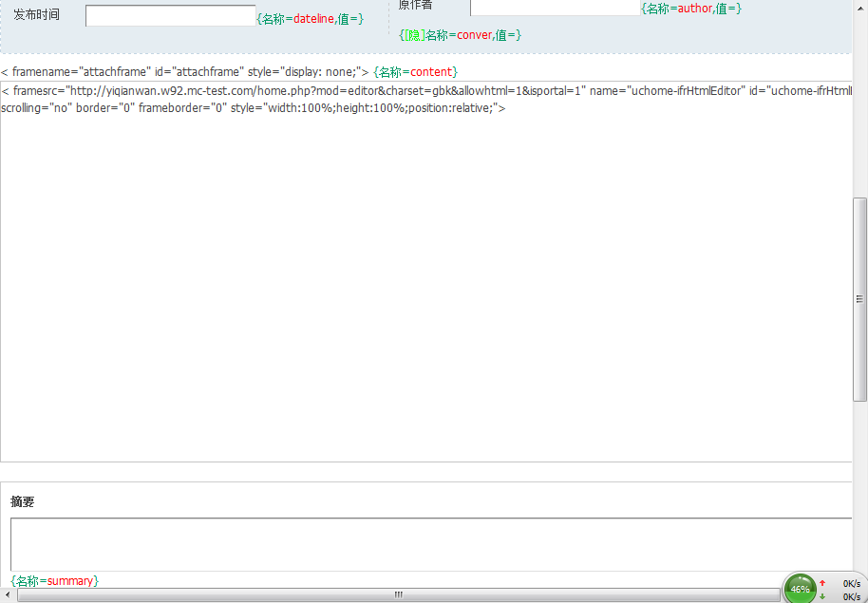Click the 原作者 input field

(x=555, y=8)
